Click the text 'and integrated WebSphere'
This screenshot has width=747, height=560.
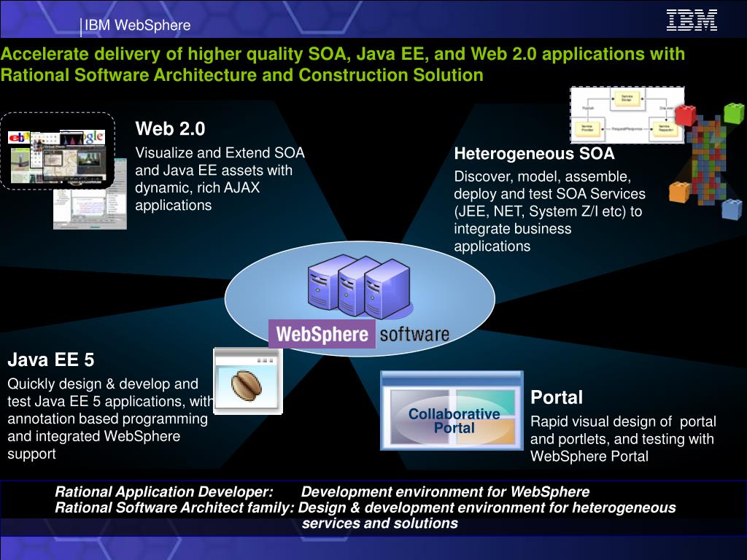click(94, 436)
